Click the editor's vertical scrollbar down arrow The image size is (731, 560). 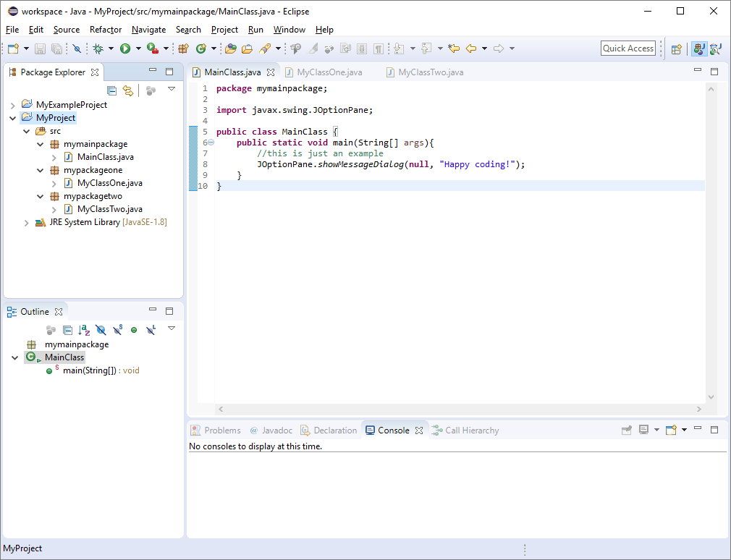711,397
